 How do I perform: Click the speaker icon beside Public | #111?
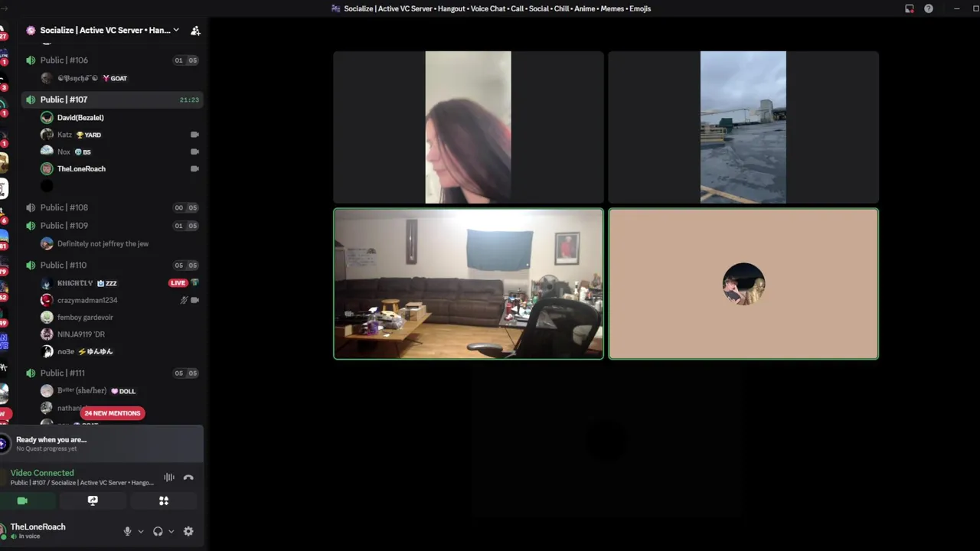click(x=31, y=373)
